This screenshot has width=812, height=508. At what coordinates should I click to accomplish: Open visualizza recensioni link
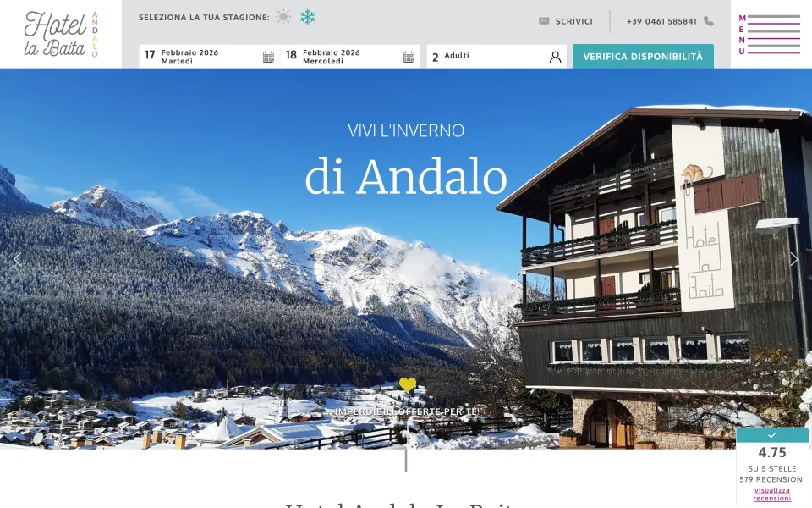click(x=771, y=494)
